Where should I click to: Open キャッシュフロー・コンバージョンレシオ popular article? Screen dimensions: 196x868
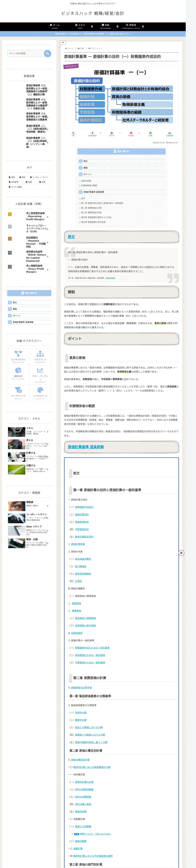click(x=29, y=229)
